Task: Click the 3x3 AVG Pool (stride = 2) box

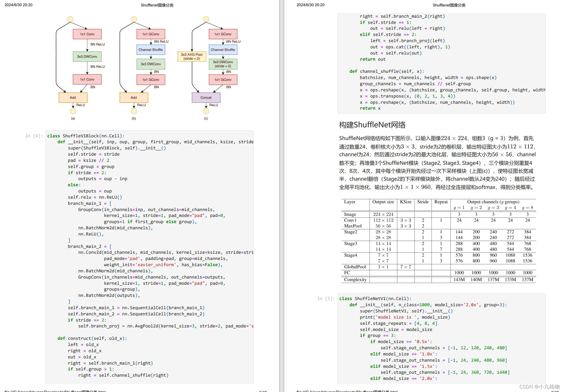Action: coord(192,57)
